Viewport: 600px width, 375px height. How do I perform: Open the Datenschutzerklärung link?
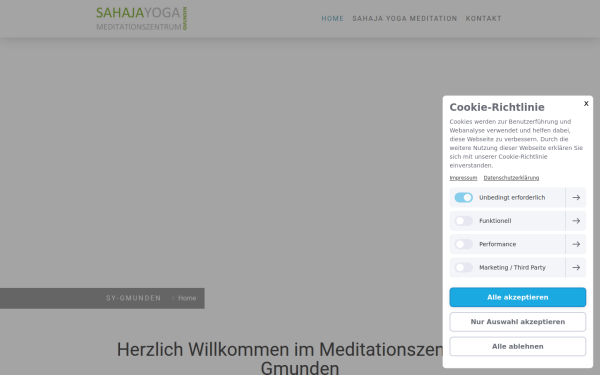click(511, 178)
